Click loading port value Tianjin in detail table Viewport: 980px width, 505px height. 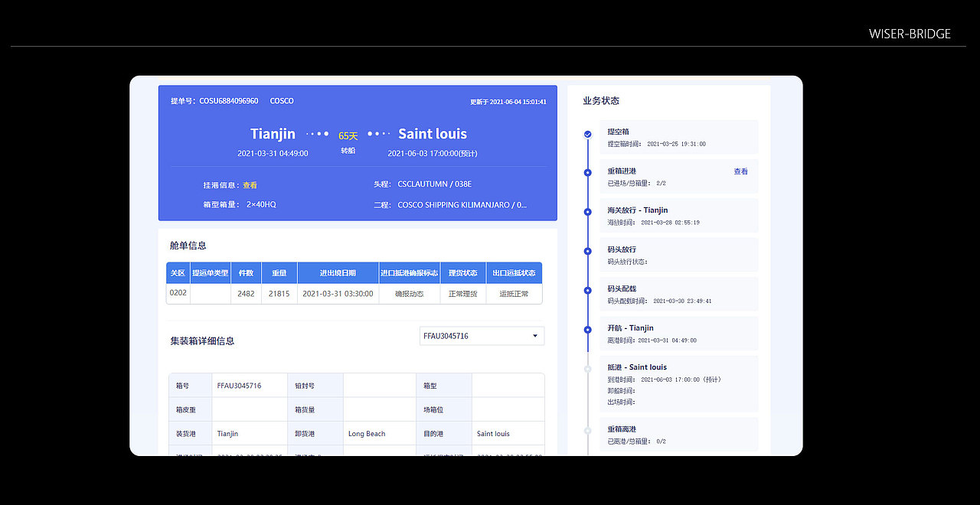pos(227,434)
